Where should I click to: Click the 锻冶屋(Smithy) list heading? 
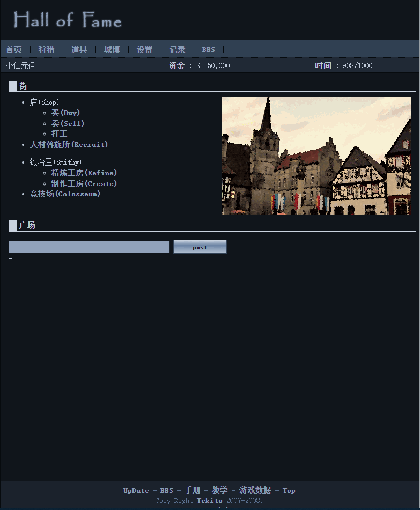coord(56,162)
